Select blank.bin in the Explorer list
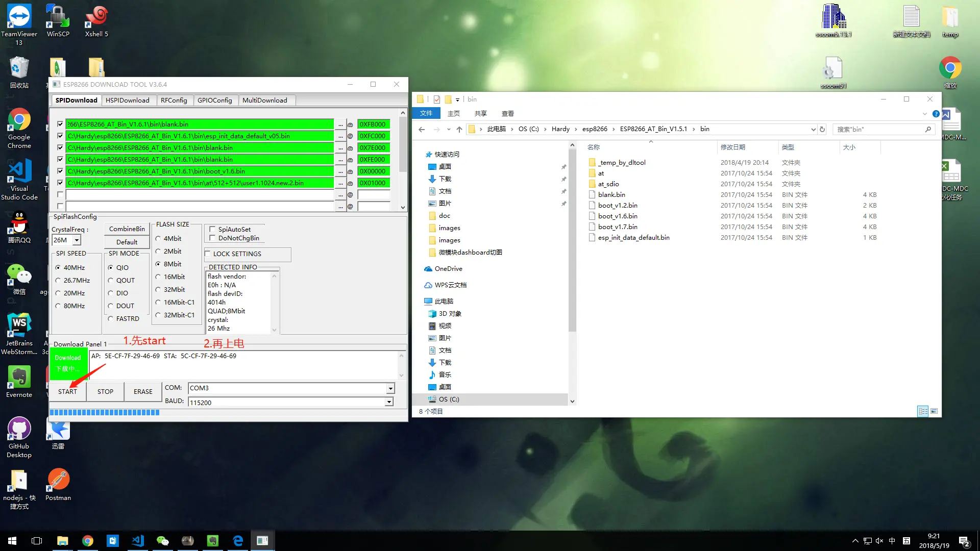The image size is (980, 551). click(x=611, y=194)
